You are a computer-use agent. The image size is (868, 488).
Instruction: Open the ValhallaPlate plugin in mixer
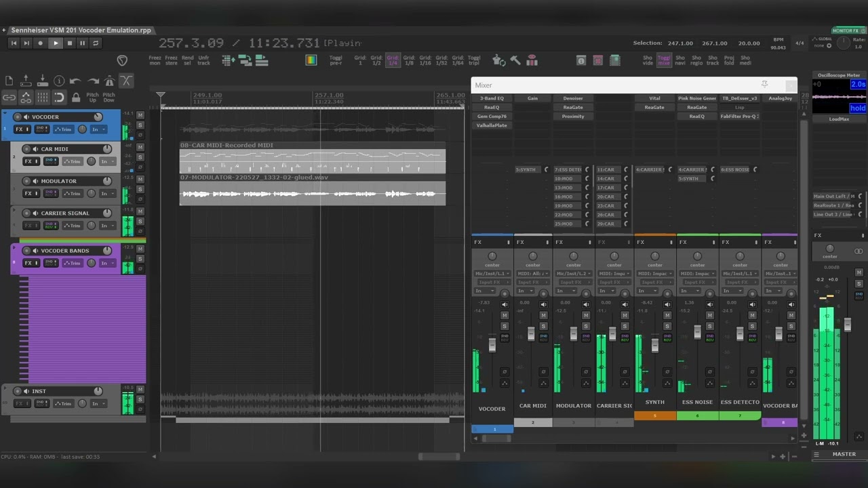tap(492, 125)
